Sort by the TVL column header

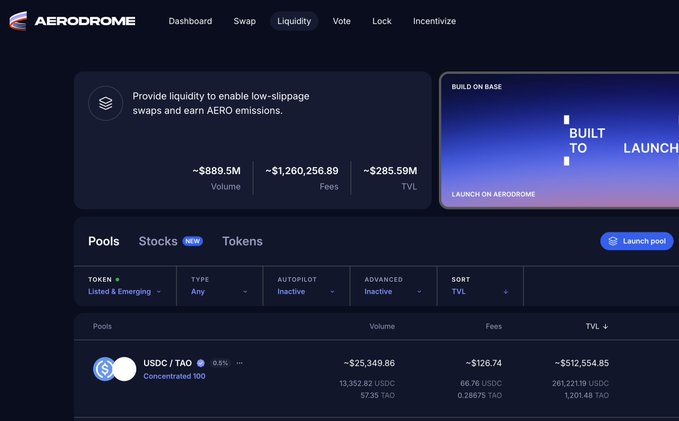pyautogui.click(x=597, y=326)
